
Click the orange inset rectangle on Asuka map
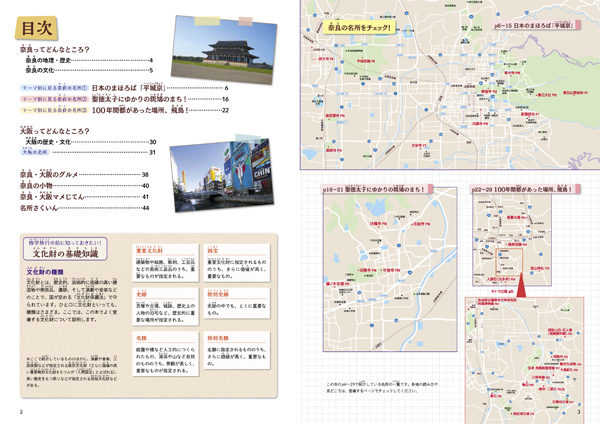click(x=509, y=261)
